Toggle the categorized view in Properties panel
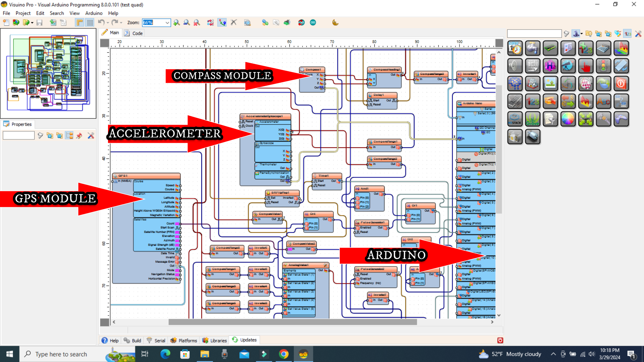Image resolution: width=644 pixels, height=362 pixels. [69, 135]
